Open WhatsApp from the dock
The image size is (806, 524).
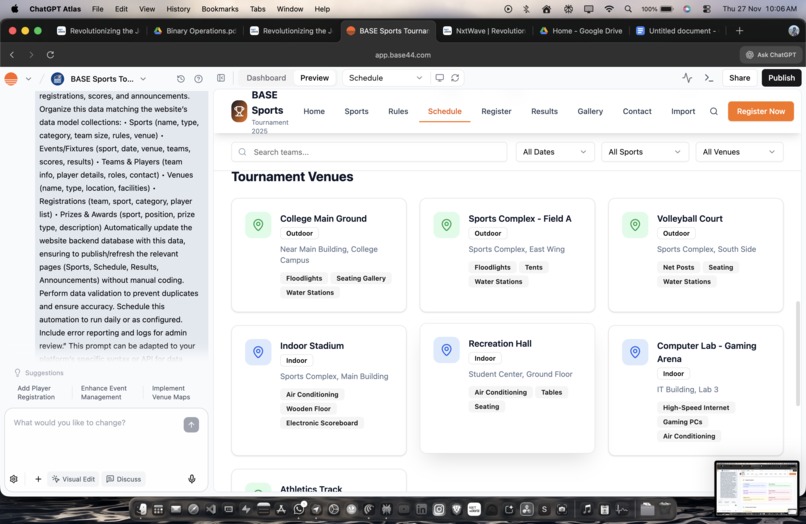click(299, 509)
